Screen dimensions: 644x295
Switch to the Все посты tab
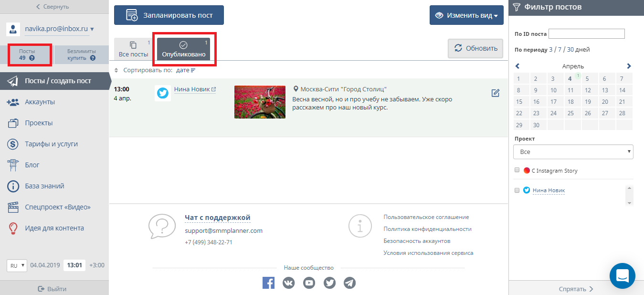coord(133,50)
